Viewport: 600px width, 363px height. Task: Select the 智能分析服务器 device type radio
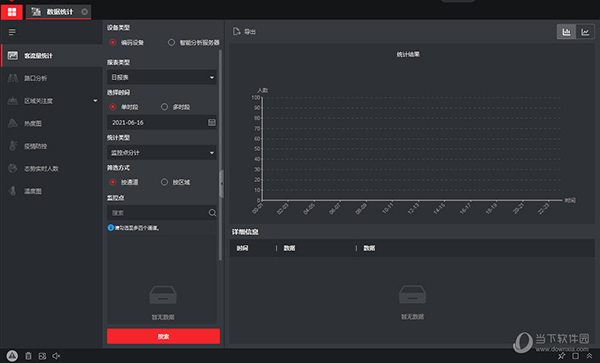[171, 42]
